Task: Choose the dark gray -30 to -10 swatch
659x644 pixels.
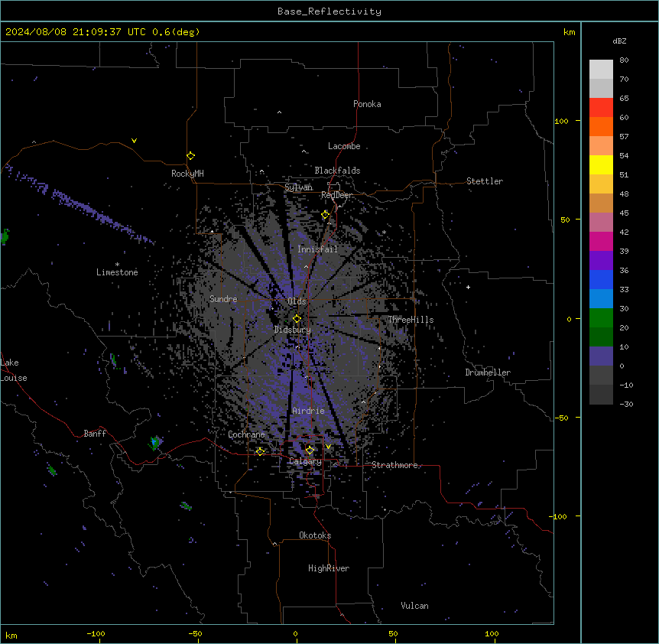Action: 601,395
